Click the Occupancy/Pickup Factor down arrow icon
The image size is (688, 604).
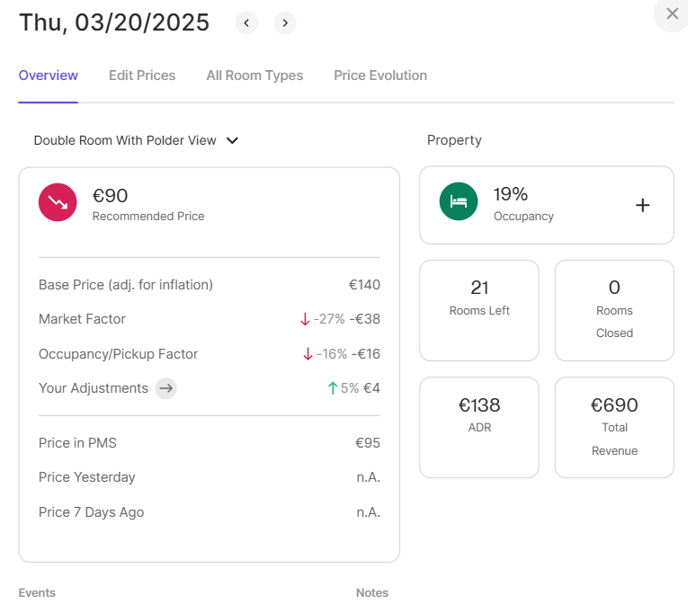coord(308,354)
